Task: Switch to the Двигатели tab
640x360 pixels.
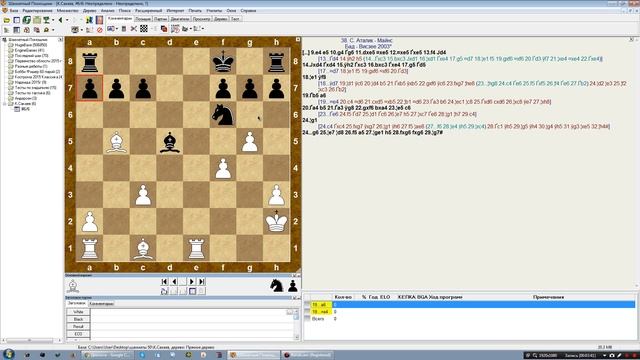Action: pyautogui.click(x=180, y=19)
